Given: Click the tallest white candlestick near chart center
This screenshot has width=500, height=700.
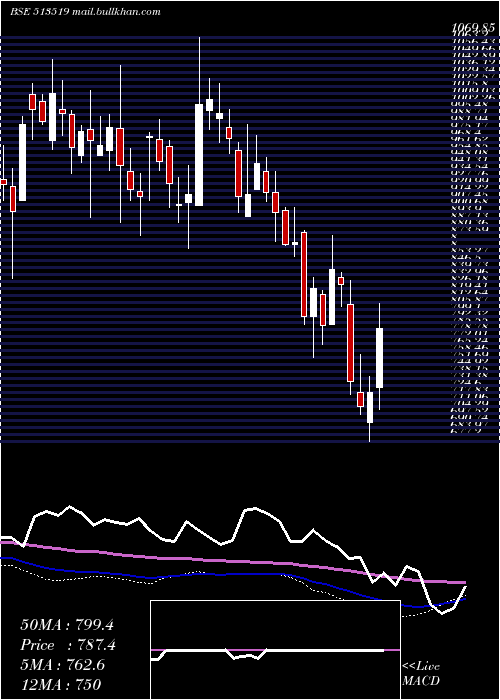Looking at the screenshot, I should tap(199, 155).
